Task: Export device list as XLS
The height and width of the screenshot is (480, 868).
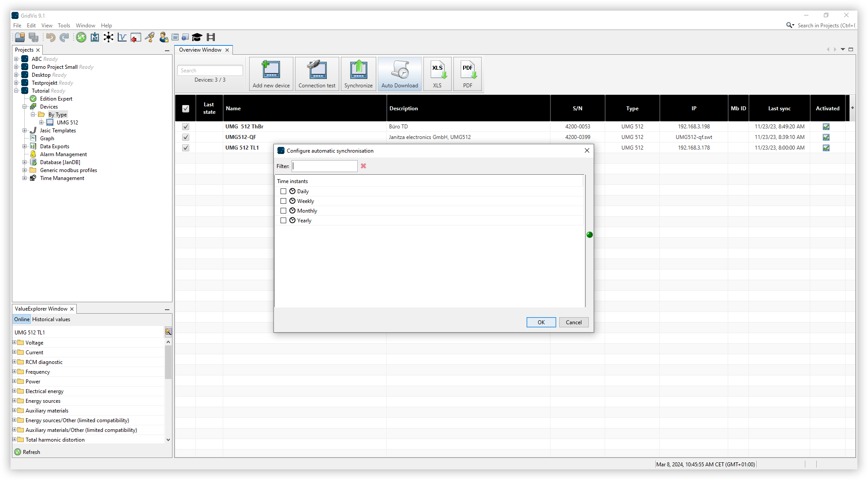Action: 437,74
